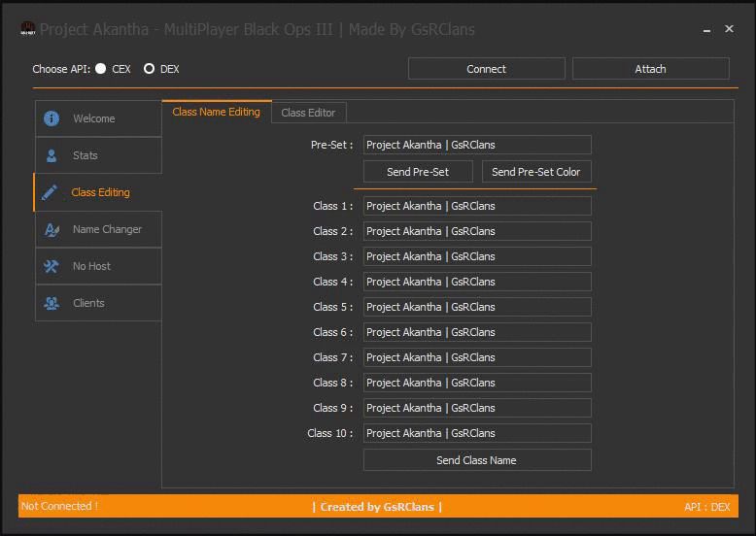Focus the Class 6 name field

[x=477, y=332]
